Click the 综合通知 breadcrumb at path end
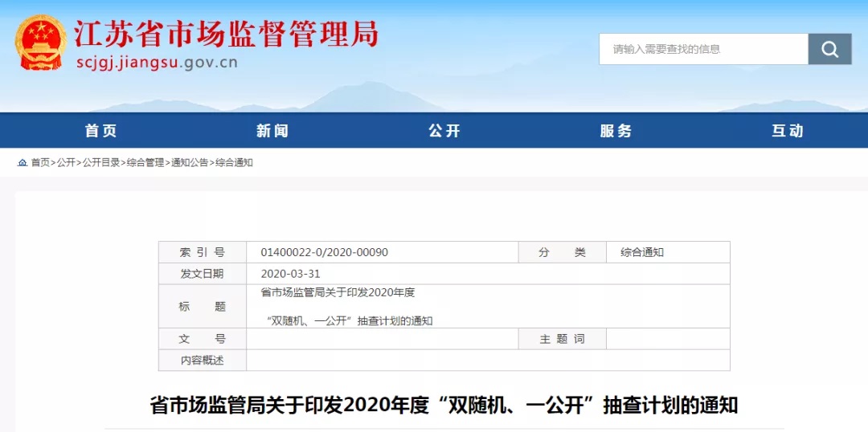This screenshot has width=868, height=432. click(x=234, y=162)
